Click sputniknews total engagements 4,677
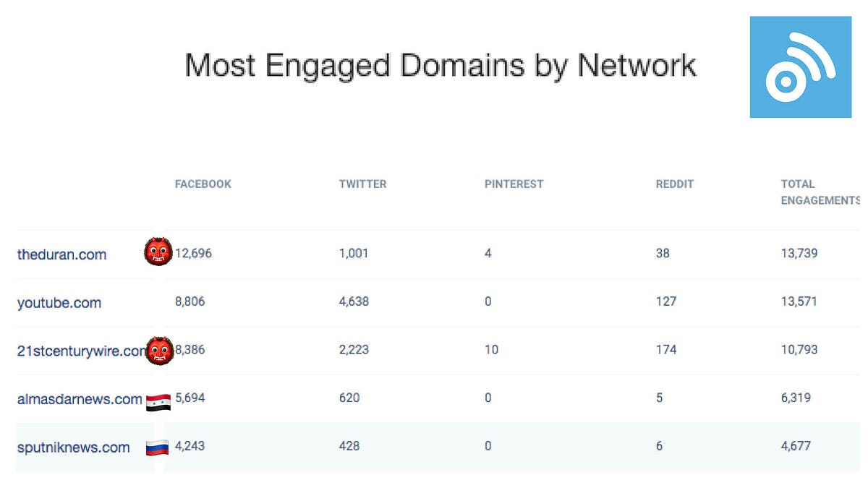The height and width of the screenshot is (488, 868). pos(796,446)
